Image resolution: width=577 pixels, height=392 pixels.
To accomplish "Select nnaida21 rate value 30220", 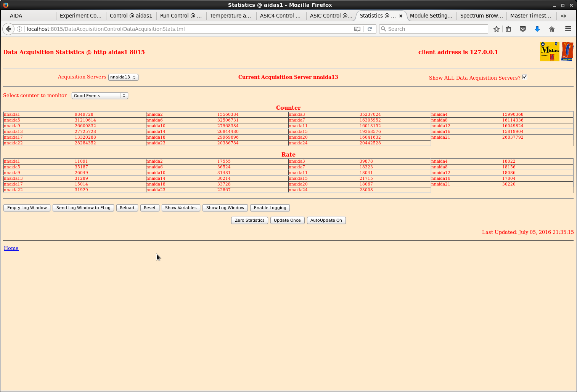I will coord(509,184).
